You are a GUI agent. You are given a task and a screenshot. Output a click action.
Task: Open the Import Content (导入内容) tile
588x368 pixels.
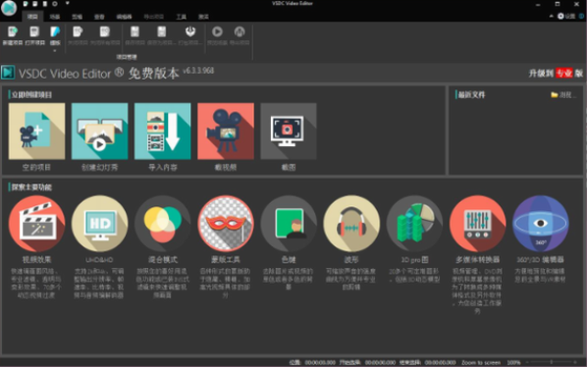tap(162, 131)
